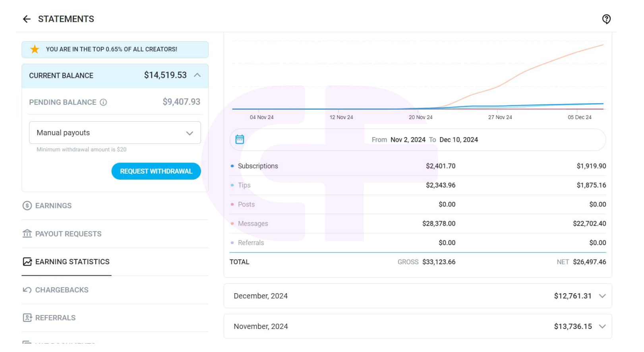Viewport: 644px width, 352px height.
Task: Click the Payout Requests bank icon
Action: pyautogui.click(x=27, y=234)
